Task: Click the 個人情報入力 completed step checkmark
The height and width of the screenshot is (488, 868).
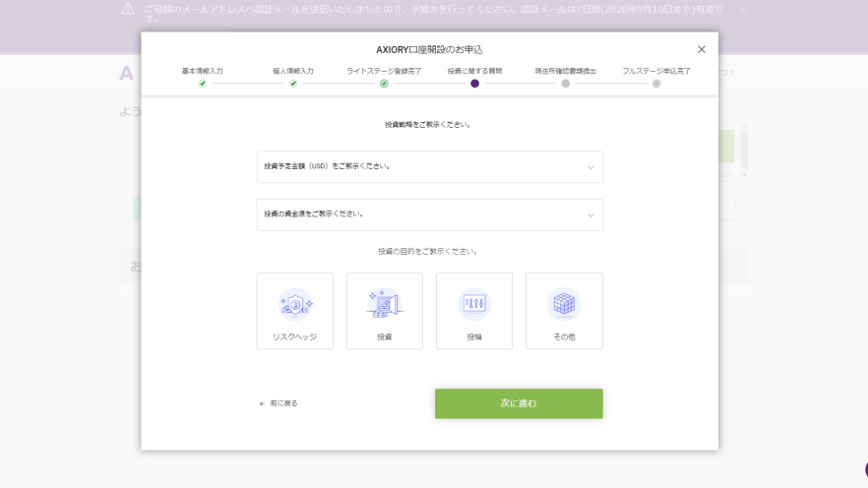Action: [x=293, y=84]
